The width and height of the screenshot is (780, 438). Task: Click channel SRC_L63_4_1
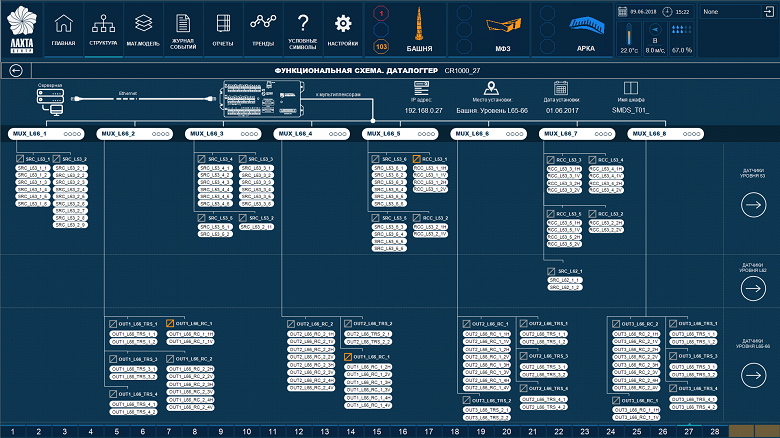pos(215,168)
